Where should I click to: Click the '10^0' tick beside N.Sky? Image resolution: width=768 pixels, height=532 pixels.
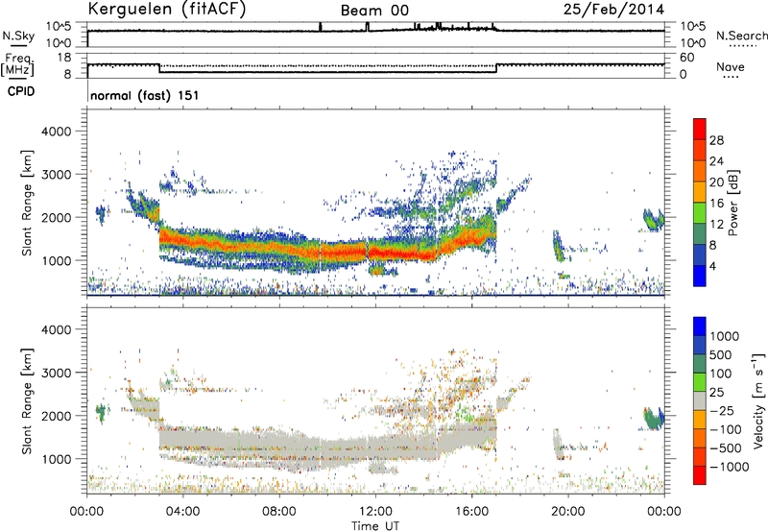point(59,43)
